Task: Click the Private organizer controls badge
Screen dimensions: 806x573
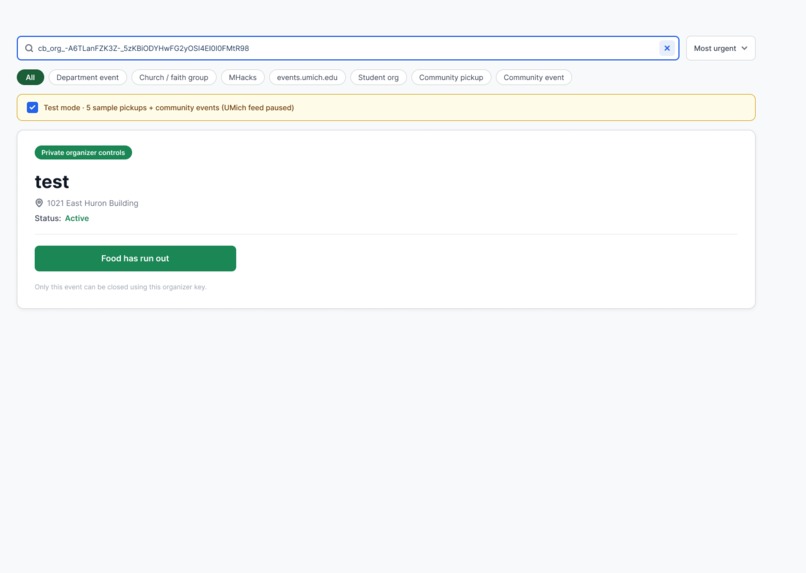Action: tap(83, 153)
